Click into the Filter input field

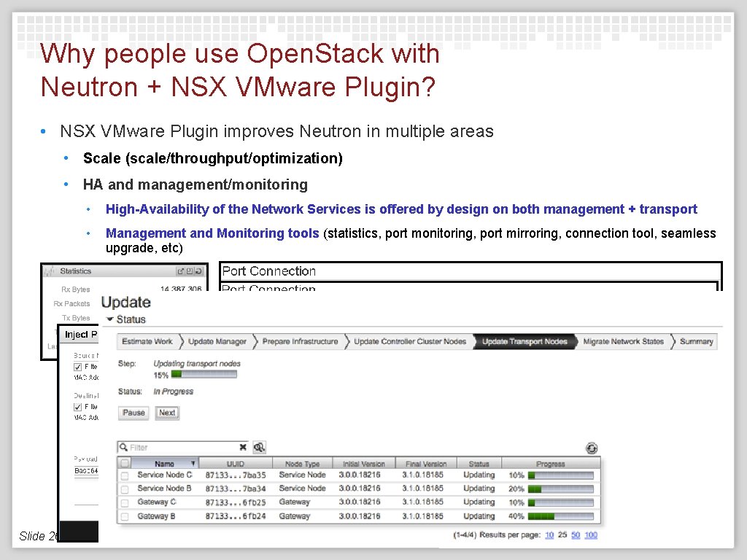click(183, 447)
